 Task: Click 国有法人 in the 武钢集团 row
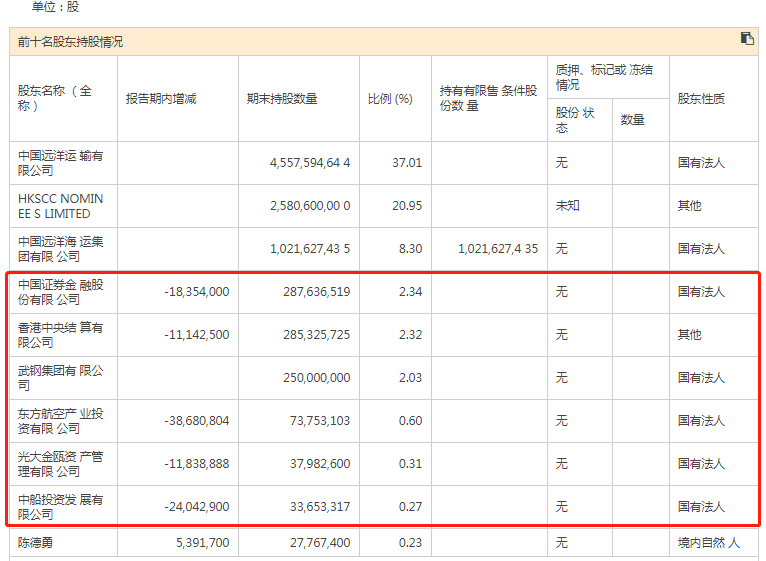point(701,378)
